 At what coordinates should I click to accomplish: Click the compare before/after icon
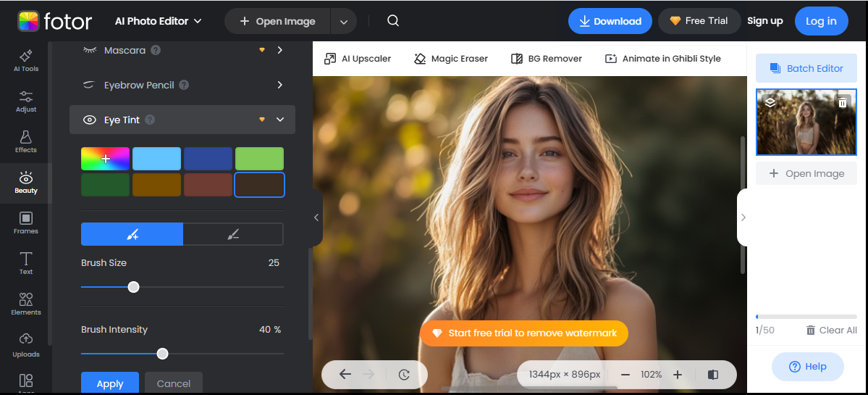pyautogui.click(x=713, y=375)
